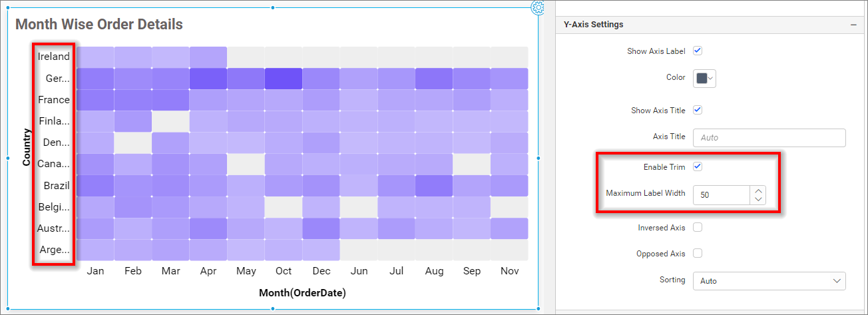
Task: Open the Sorting dropdown set to Auto
Action: pos(769,281)
